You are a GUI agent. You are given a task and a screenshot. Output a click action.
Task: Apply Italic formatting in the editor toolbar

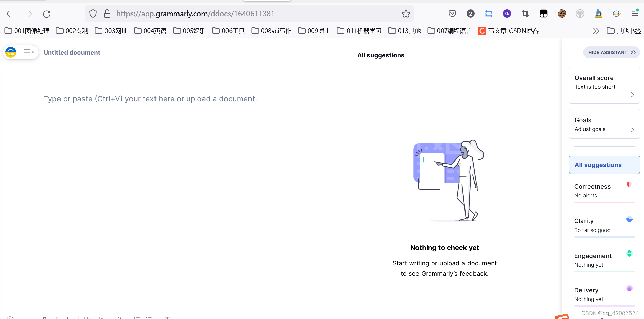pyautogui.click(x=57, y=317)
